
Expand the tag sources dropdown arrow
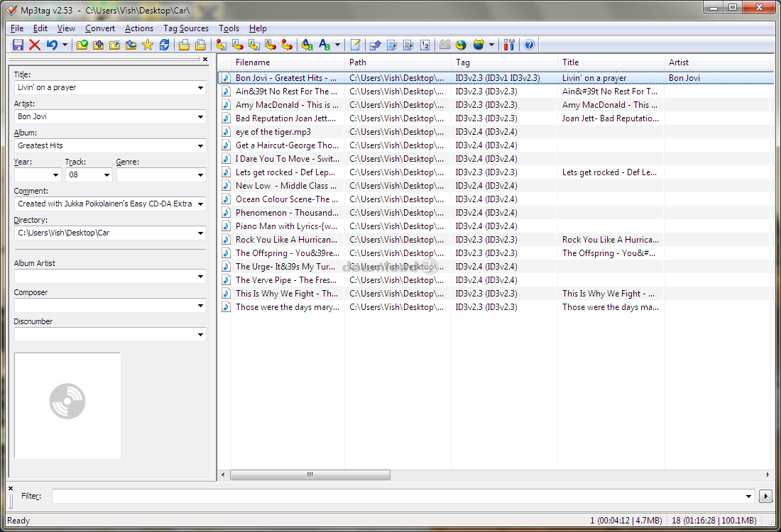pos(491,45)
